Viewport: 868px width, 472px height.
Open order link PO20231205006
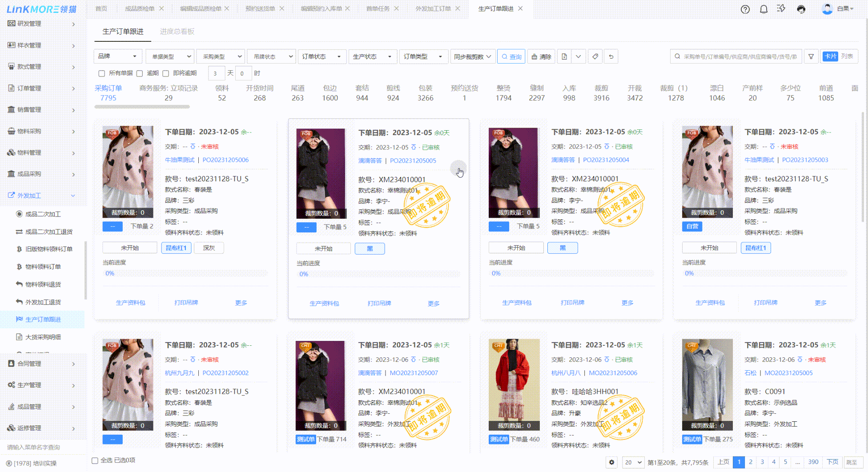(x=225, y=160)
